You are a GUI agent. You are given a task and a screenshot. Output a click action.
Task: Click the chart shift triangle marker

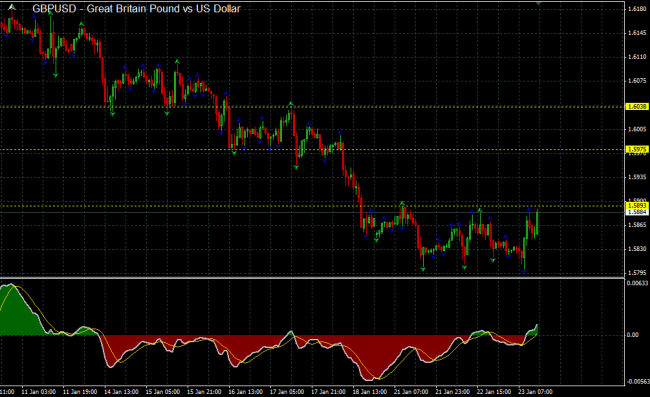pos(538,3)
